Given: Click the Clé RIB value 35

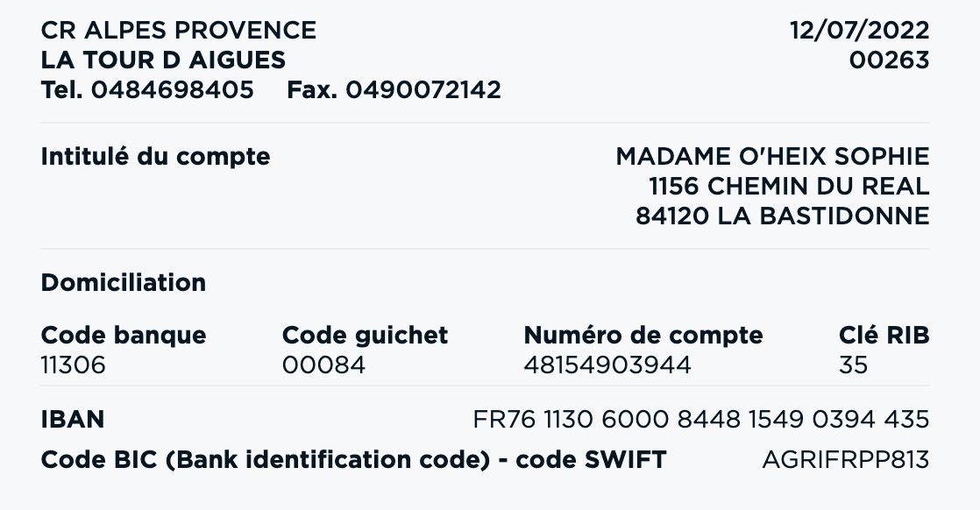Looking at the screenshot, I should pos(853,365).
